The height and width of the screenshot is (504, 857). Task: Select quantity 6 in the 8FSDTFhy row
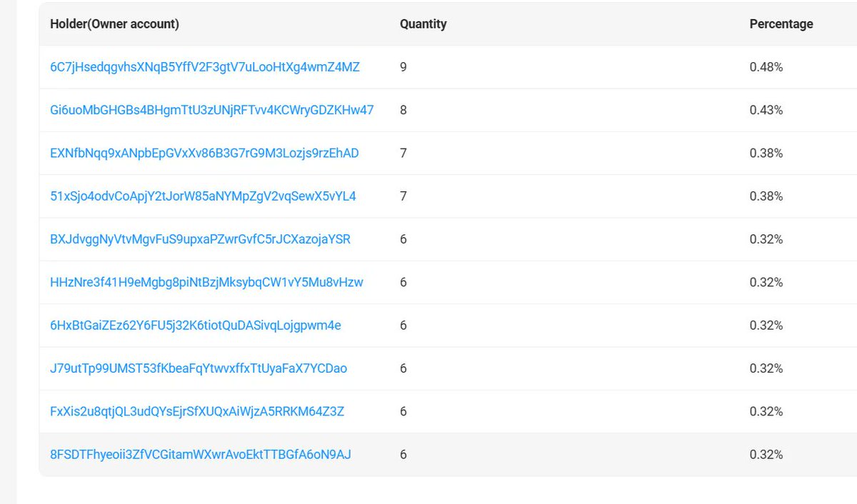(x=404, y=454)
